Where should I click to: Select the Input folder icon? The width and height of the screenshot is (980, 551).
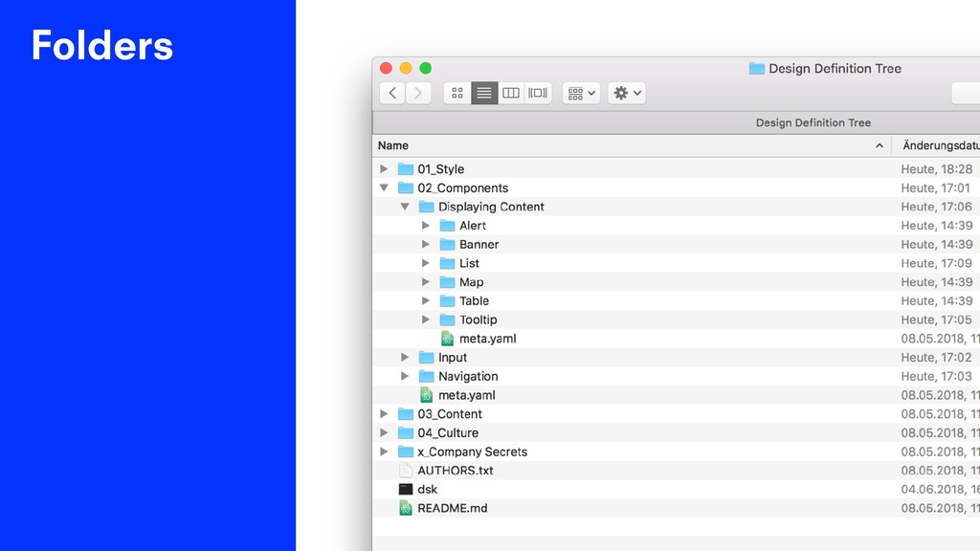426,358
